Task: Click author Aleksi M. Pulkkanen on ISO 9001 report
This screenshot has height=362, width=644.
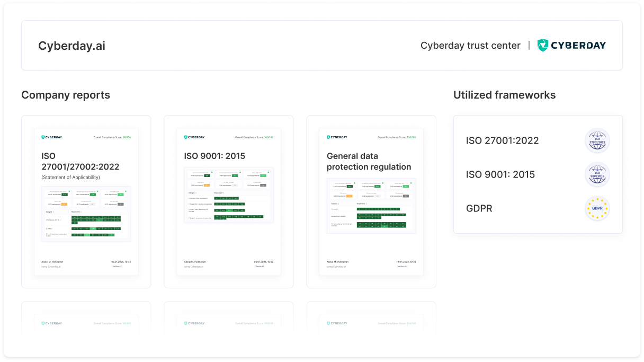Action: [195, 262]
